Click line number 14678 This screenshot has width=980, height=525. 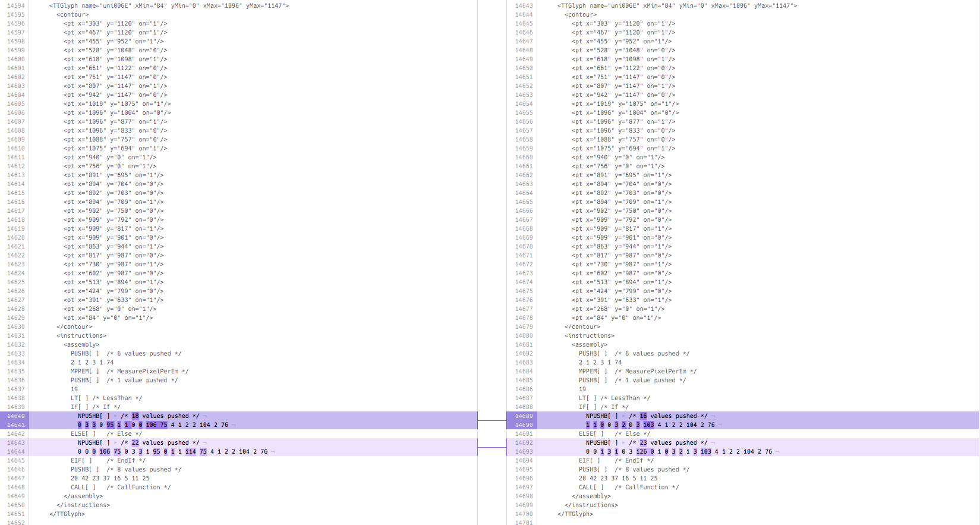[524, 318]
